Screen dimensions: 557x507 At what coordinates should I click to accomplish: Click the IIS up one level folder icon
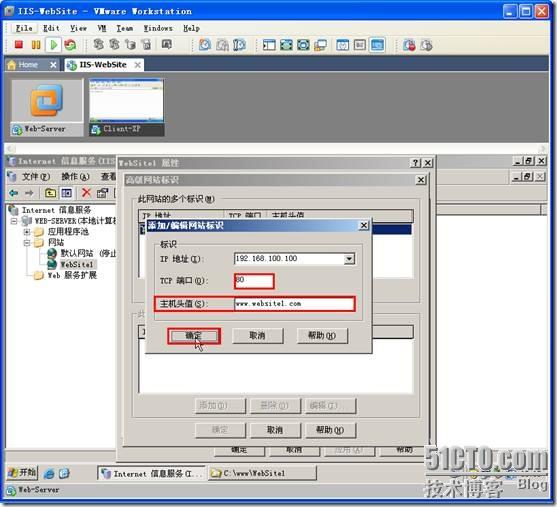(50, 193)
